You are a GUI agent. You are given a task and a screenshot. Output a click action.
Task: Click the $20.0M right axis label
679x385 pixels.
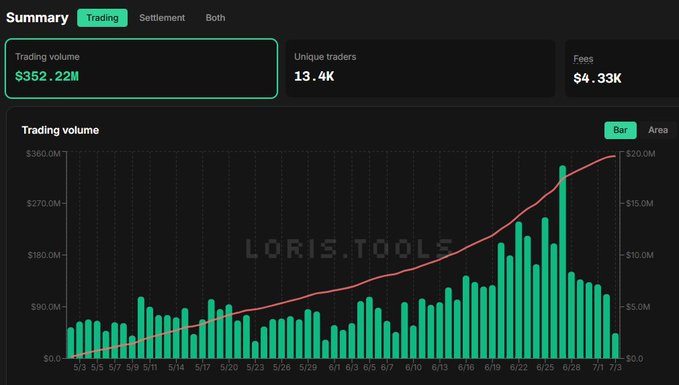640,154
